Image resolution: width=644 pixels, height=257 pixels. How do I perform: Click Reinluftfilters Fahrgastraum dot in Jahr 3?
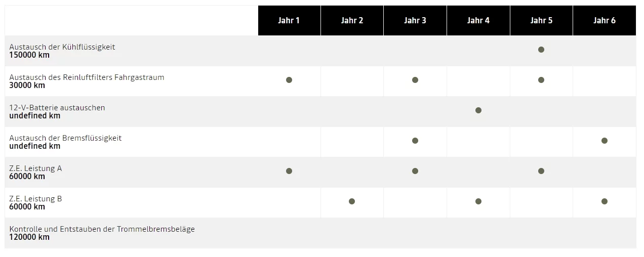[415, 80]
